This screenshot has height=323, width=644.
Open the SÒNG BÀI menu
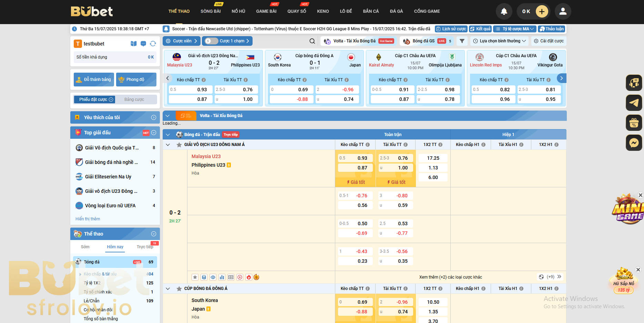click(x=211, y=11)
